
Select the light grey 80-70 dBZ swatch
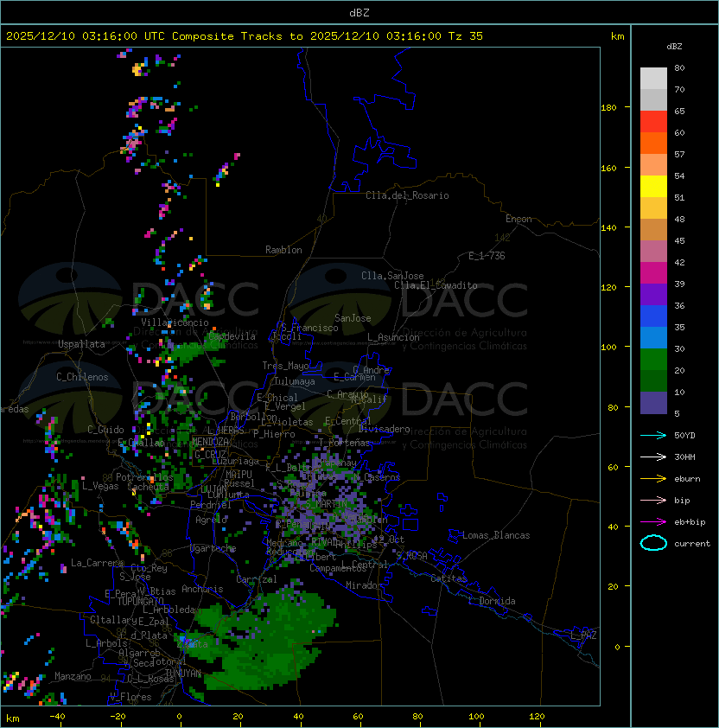[x=653, y=79]
